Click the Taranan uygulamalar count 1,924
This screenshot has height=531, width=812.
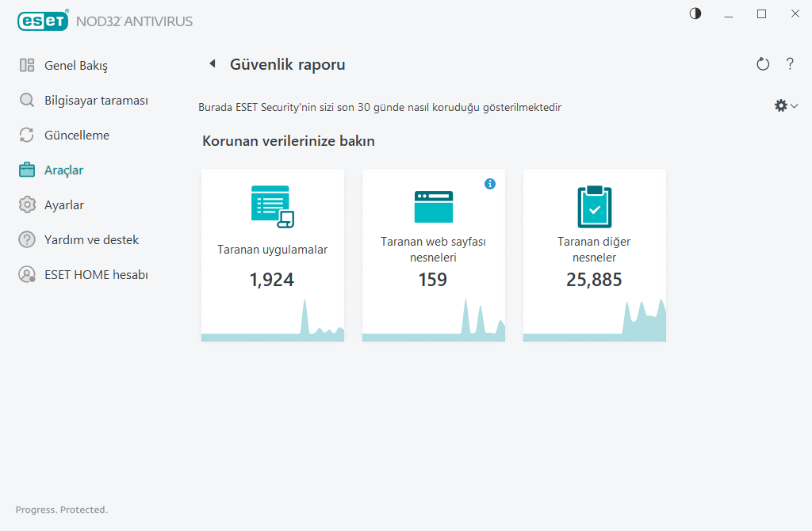pos(272,279)
